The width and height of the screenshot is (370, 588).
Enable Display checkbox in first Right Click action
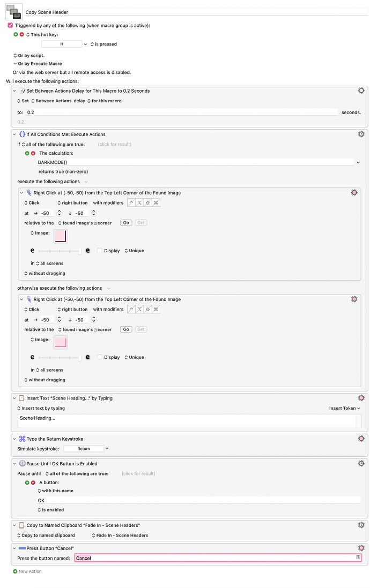(100, 251)
